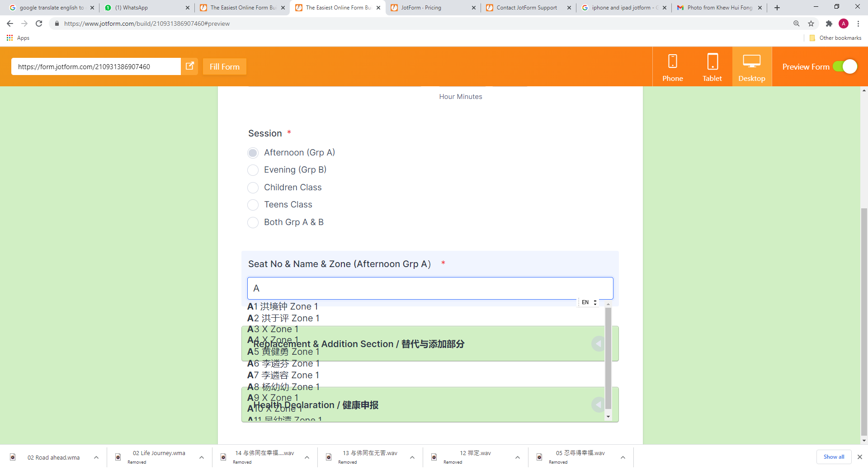Click the browser reload icon
868x470 pixels.
[x=39, y=23]
